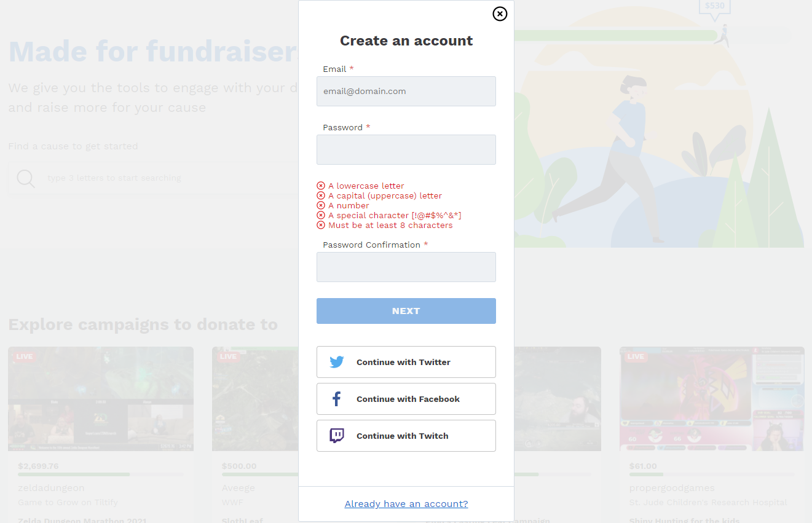This screenshot has height=523, width=812.
Task: Focus the Password input field
Action: pyautogui.click(x=406, y=149)
